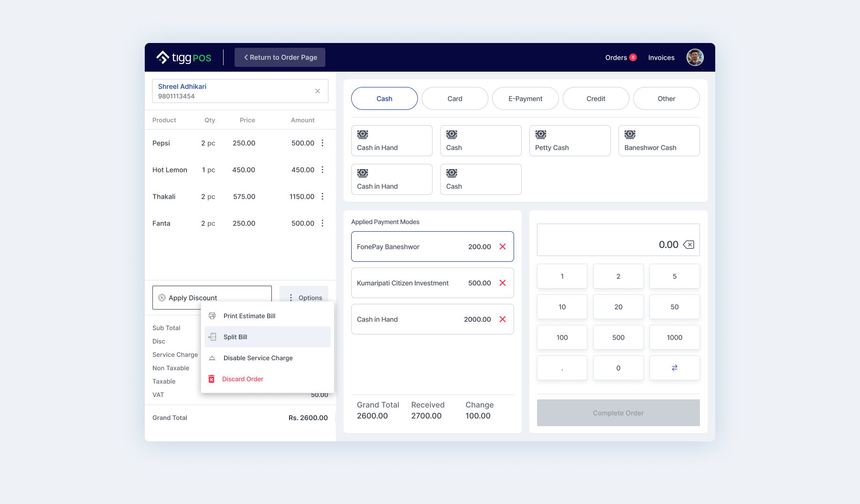Open Orders in the top bar
Viewport: 860px width, 504px height.
pos(616,57)
